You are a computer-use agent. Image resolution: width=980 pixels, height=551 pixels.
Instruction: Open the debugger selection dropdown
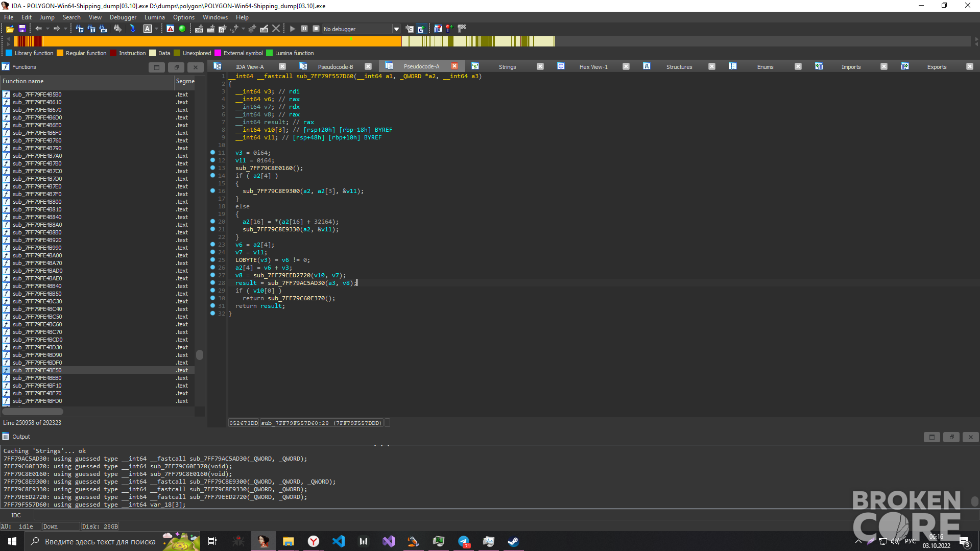pos(396,29)
